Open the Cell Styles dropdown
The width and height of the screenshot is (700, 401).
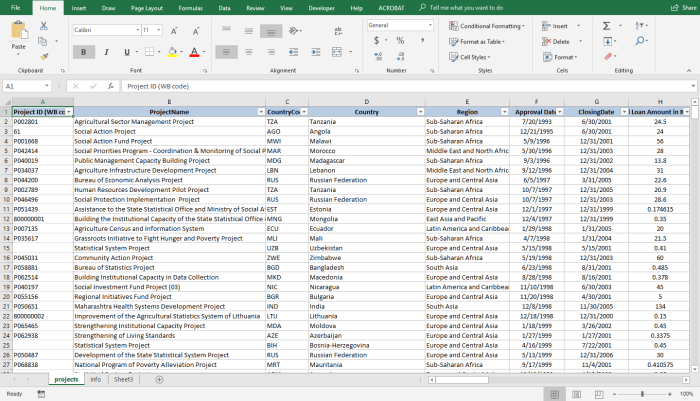pyautogui.click(x=470, y=57)
